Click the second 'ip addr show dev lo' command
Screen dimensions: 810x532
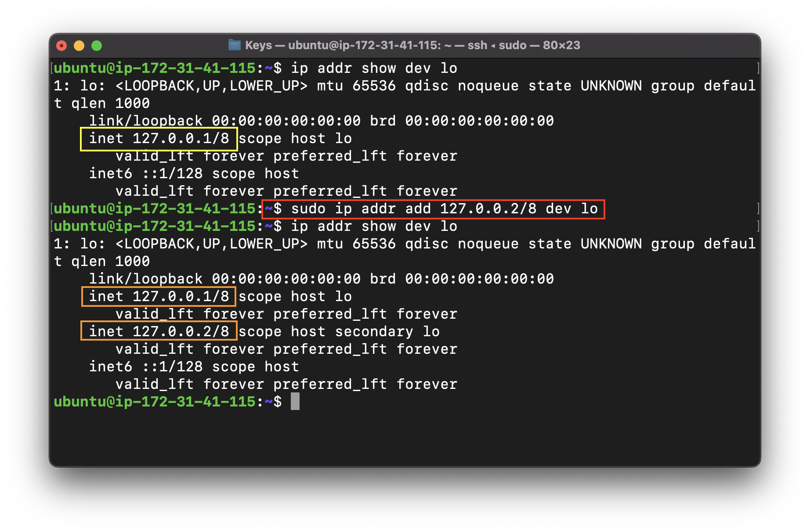coord(374,226)
